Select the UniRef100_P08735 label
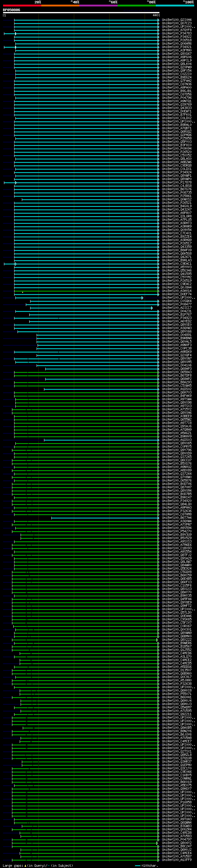The height and width of the screenshot is (868, 197). [x=177, y=192]
